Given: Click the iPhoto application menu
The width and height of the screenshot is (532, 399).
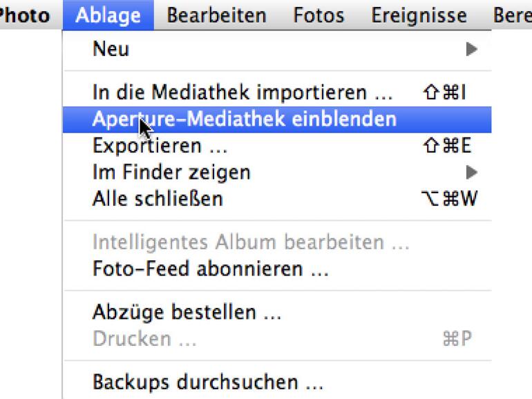Looking at the screenshot, I should click(24, 14).
